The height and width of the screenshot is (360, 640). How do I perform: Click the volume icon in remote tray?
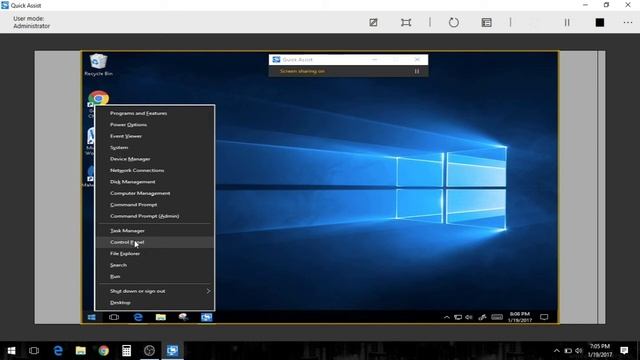pyautogui.click(x=469, y=317)
